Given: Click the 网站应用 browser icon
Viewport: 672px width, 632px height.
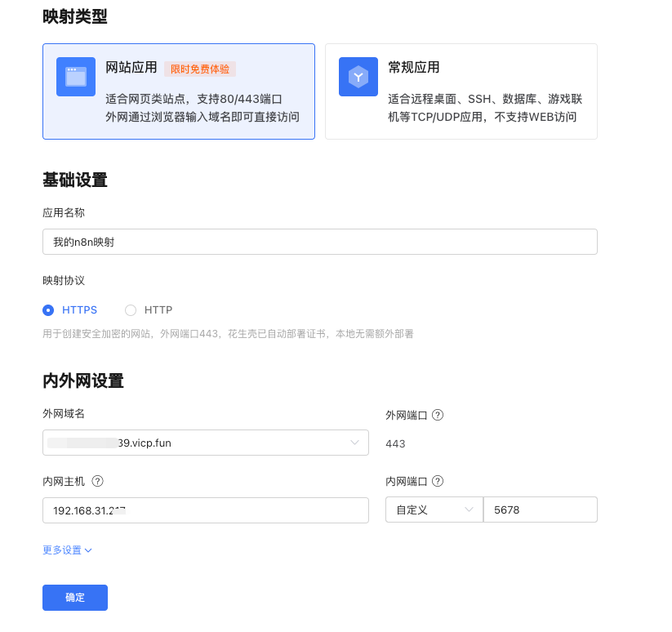Looking at the screenshot, I should [75, 78].
